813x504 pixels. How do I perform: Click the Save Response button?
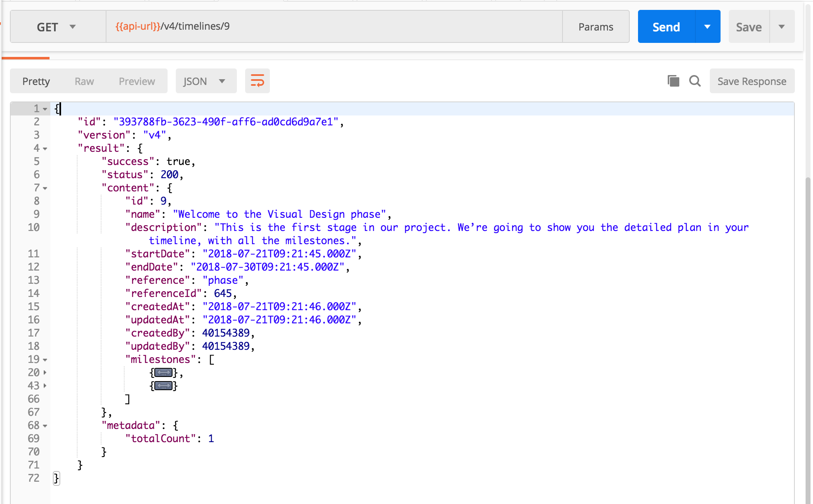pos(752,81)
